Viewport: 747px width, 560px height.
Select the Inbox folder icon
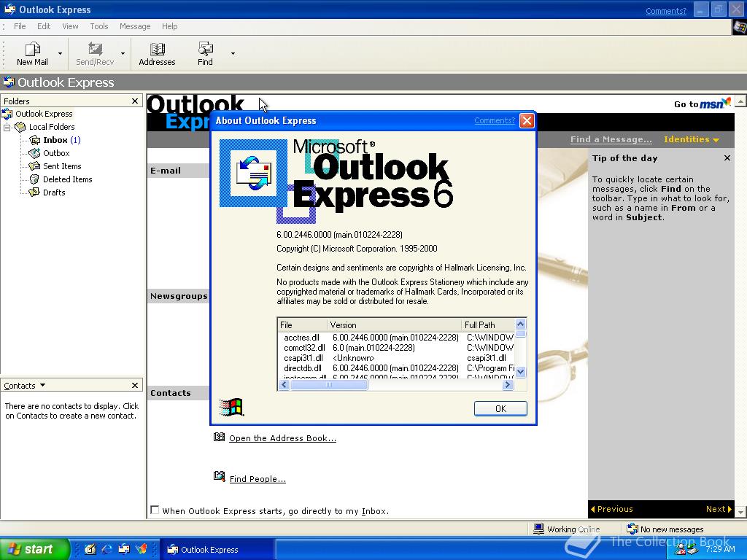[34, 140]
